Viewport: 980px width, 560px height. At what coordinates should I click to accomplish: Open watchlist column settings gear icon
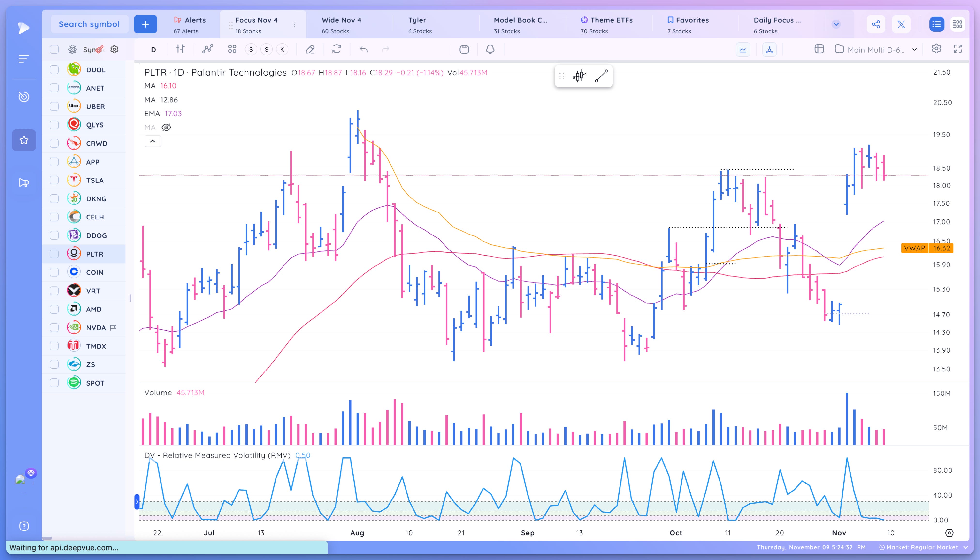point(114,49)
